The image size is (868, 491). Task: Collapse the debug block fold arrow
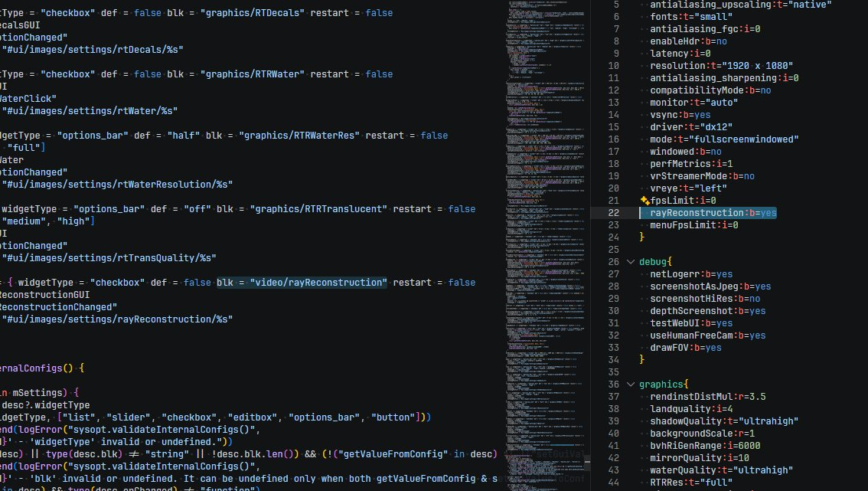631,261
